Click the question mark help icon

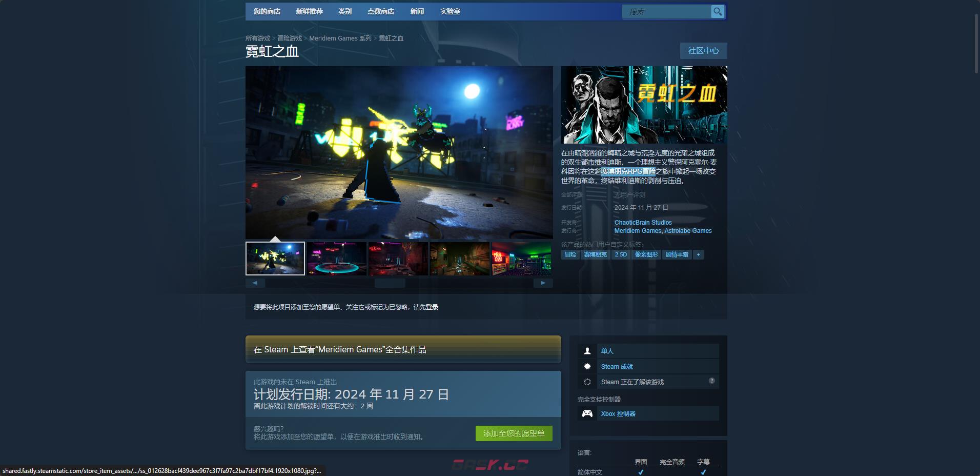pos(711,381)
